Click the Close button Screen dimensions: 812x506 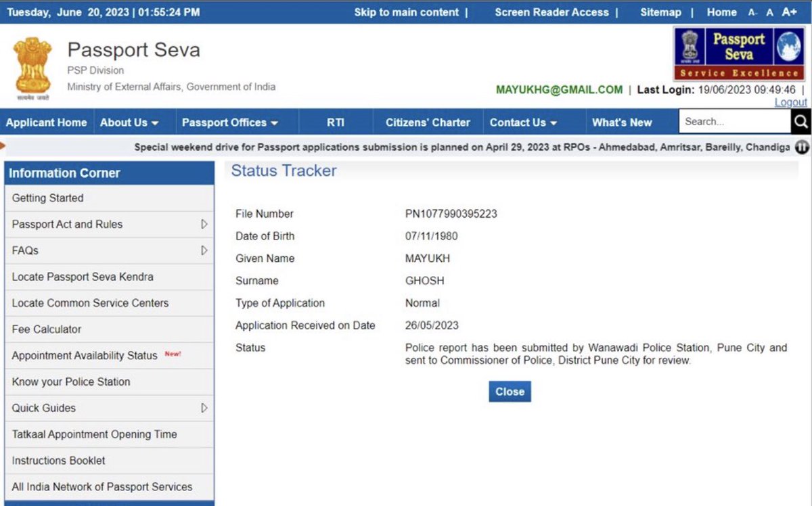coord(510,392)
